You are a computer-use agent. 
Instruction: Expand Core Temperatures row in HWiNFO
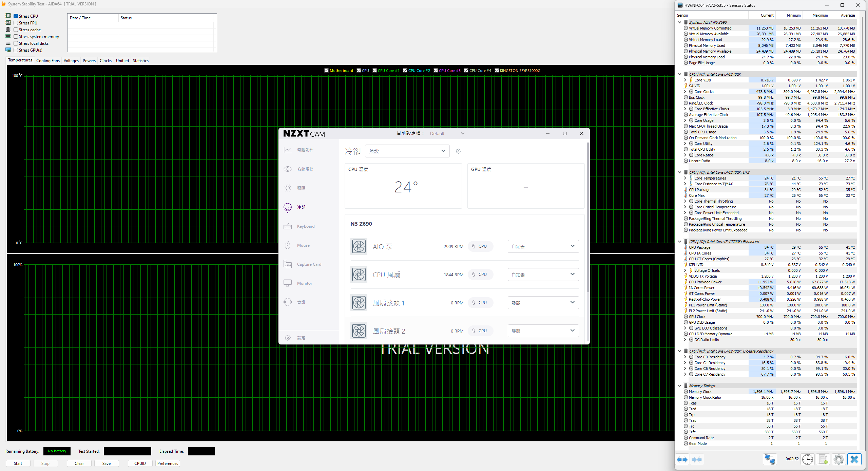[x=685, y=178]
